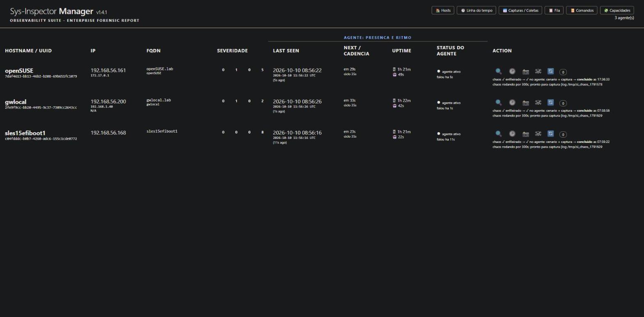644x317 pixels.
Task: Click the blue refresh icon for gwlocal
Action: tap(551, 103)
